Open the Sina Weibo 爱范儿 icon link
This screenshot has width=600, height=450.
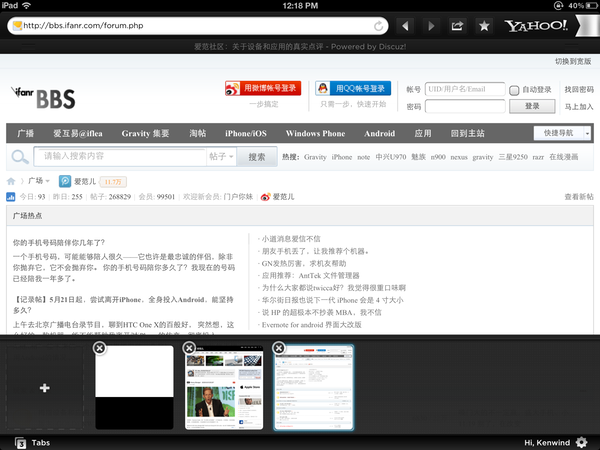(266, 197)
